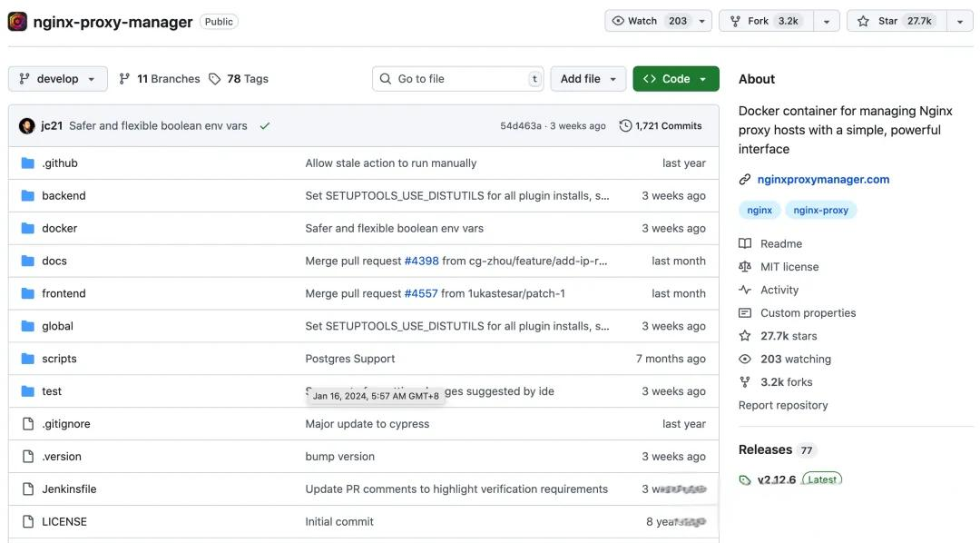Screen dimensions: 980x543
Task: Click the green commit status checkmark
Action: click(x=265, y=126)
